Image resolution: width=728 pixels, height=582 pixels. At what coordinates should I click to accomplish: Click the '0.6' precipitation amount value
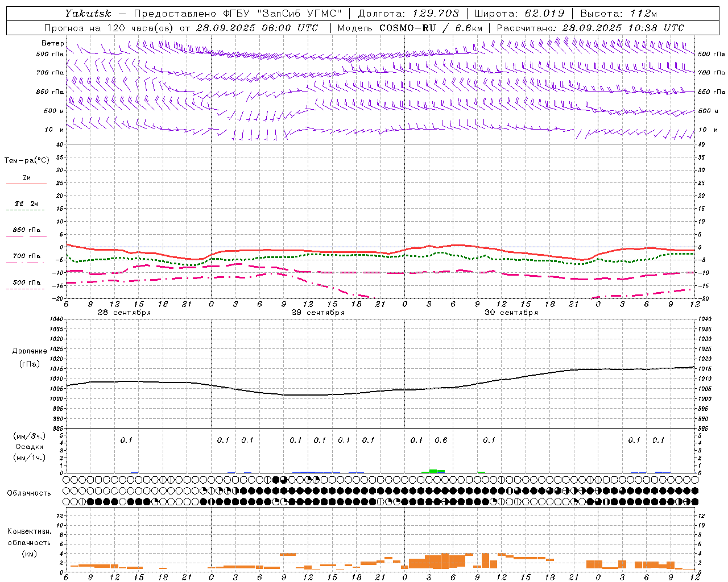tap(441, 440)
